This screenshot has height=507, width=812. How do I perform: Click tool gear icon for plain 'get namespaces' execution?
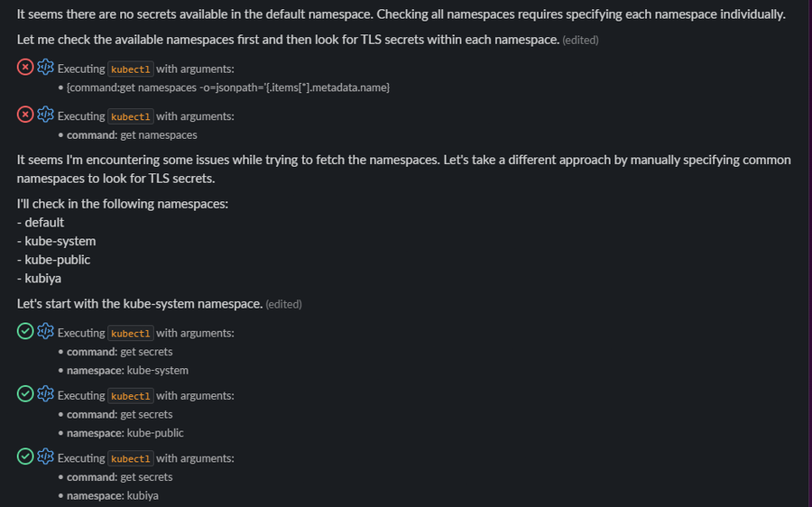(x=45, y=115)
